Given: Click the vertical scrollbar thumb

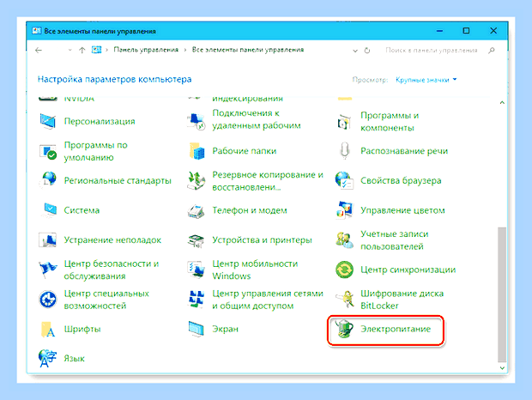Looking at the screenshot, I should (x=502, y=294).
